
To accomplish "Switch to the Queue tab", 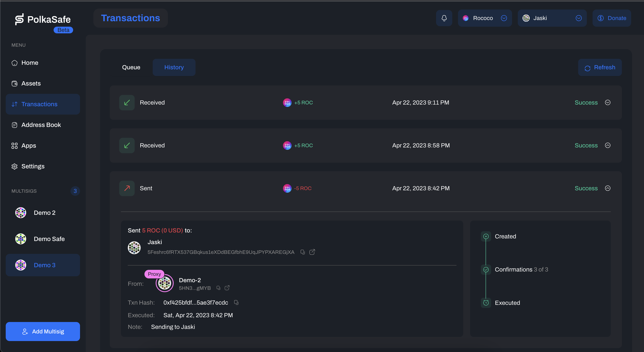I will (x=131, y=67).
